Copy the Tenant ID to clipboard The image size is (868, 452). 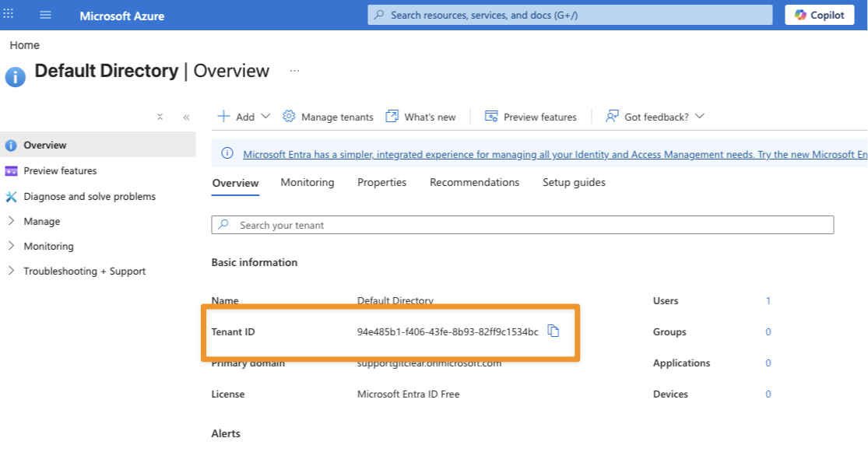[x=553, y=331]
